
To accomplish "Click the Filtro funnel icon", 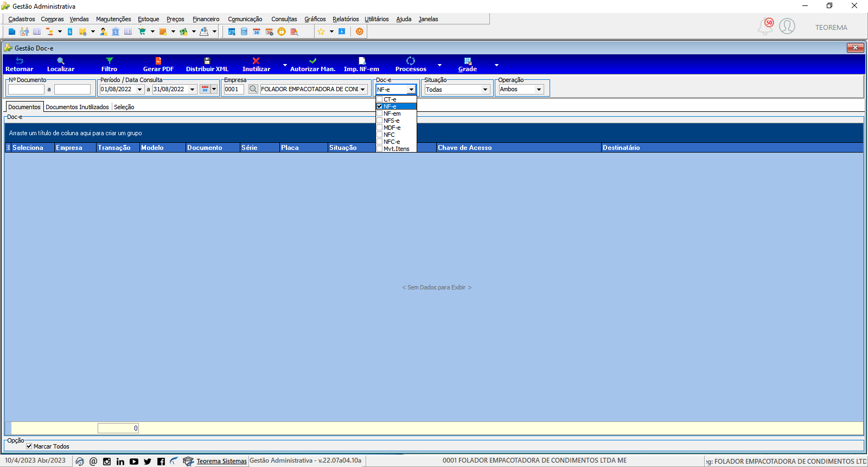I will click(x=110, y=61).
